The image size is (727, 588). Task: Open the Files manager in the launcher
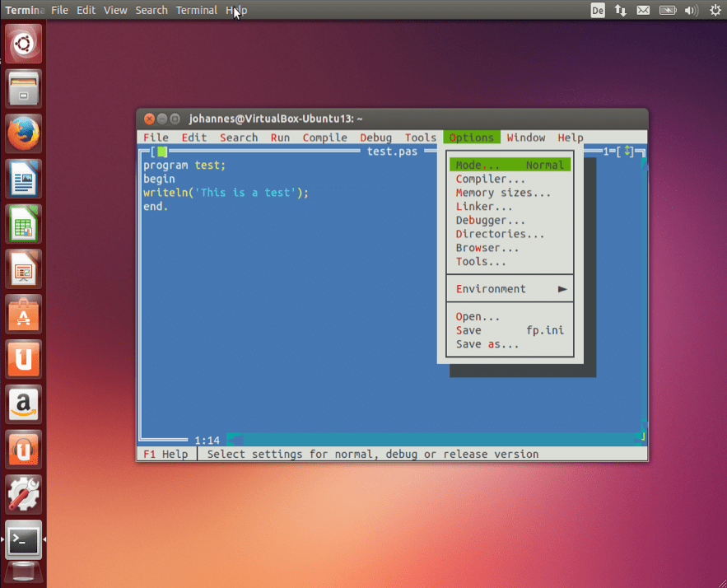[x=23, y=89]
